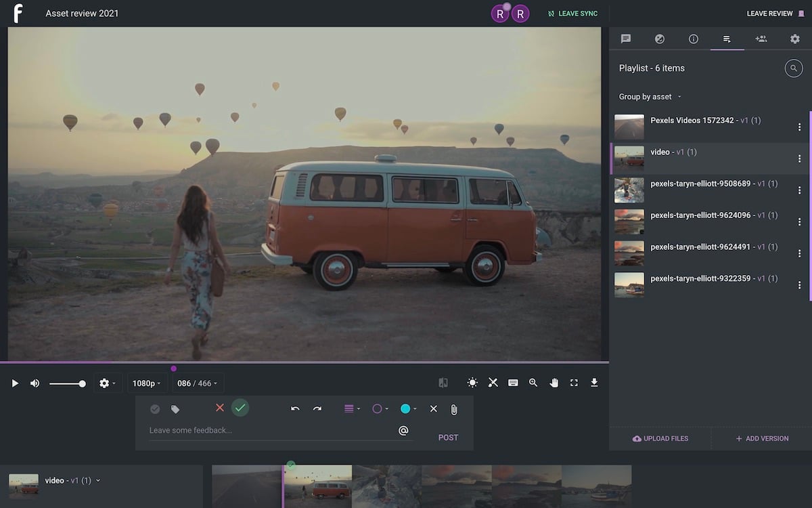Expand the Group by asset dropdown
This screenshot has height=508, width=812.
[650, 97]
